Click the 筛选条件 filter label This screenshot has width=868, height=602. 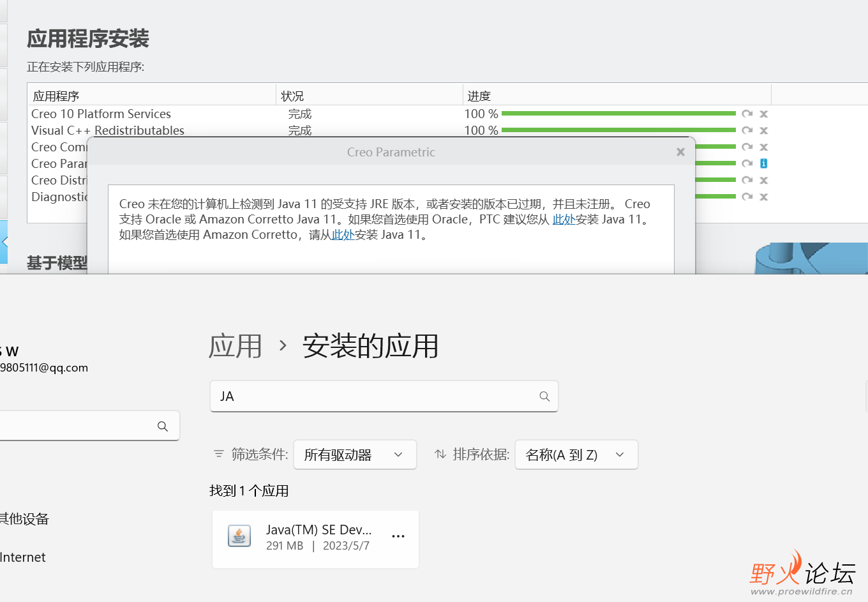(259, 455)
